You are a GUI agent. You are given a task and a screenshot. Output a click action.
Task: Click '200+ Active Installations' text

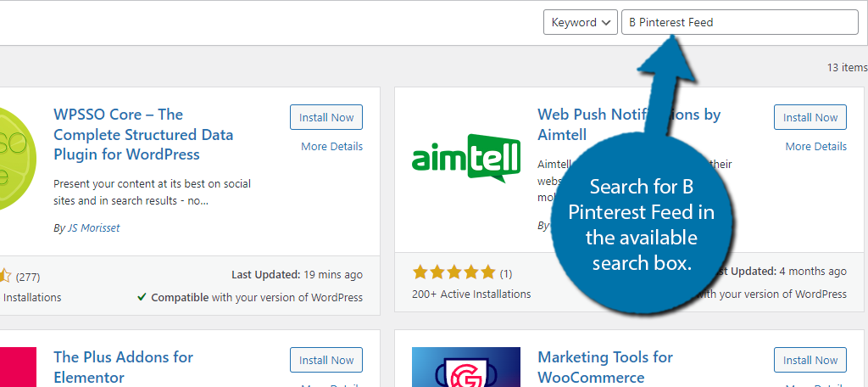[471, 294]
